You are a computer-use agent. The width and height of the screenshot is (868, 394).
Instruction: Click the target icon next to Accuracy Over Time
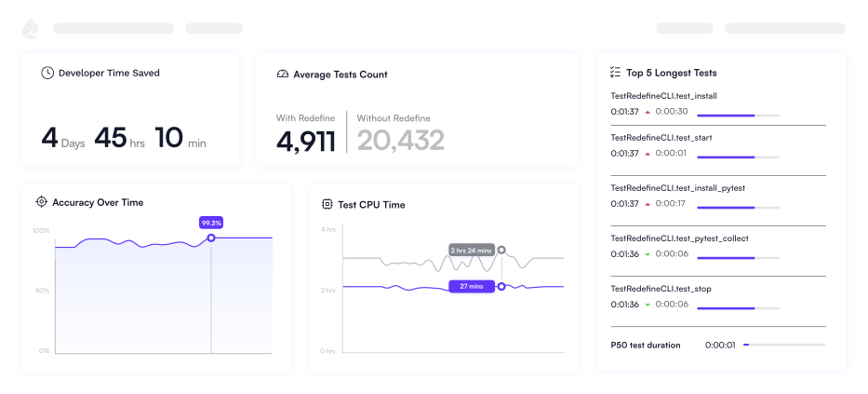point(41,202)
